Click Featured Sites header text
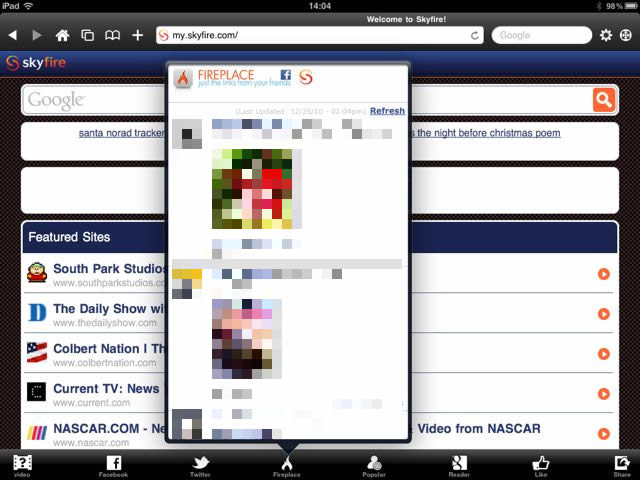Image resolution: width=640 pixels, height=480 pixels. tap(69, 237)
